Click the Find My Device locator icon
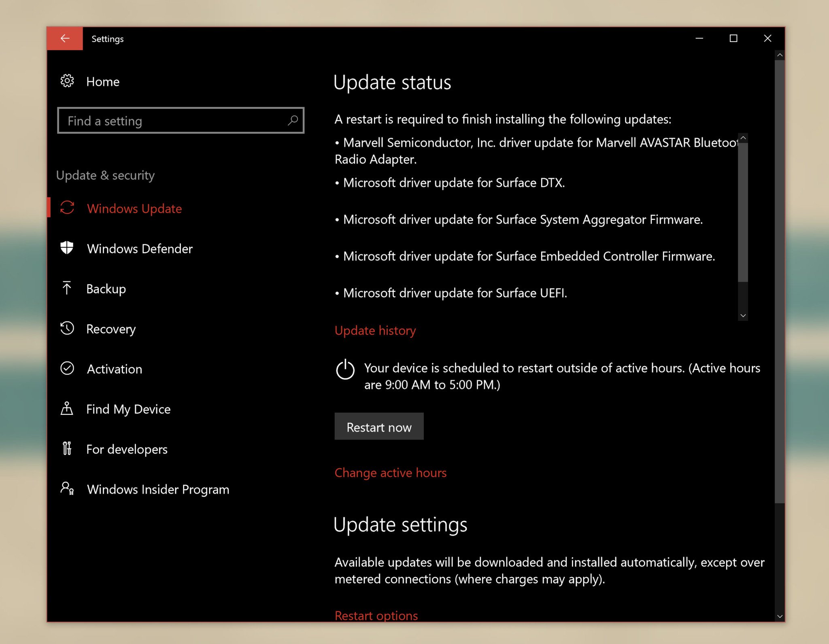Screen dimensions: 829x644 [x=67, y=408]
